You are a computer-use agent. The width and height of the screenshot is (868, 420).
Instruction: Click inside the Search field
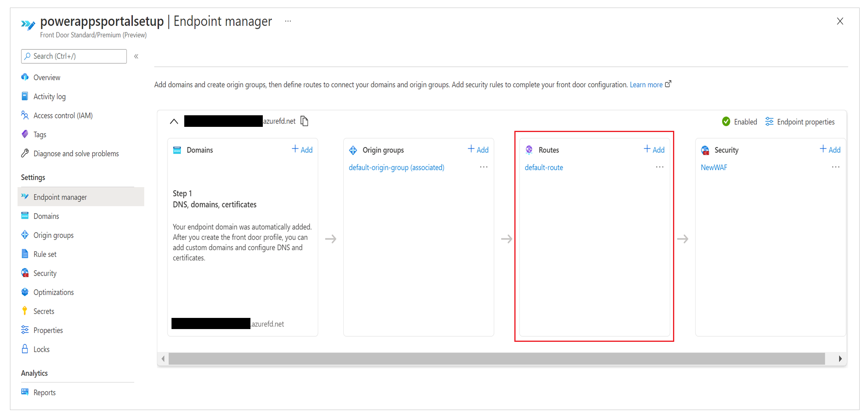(74, 56)
